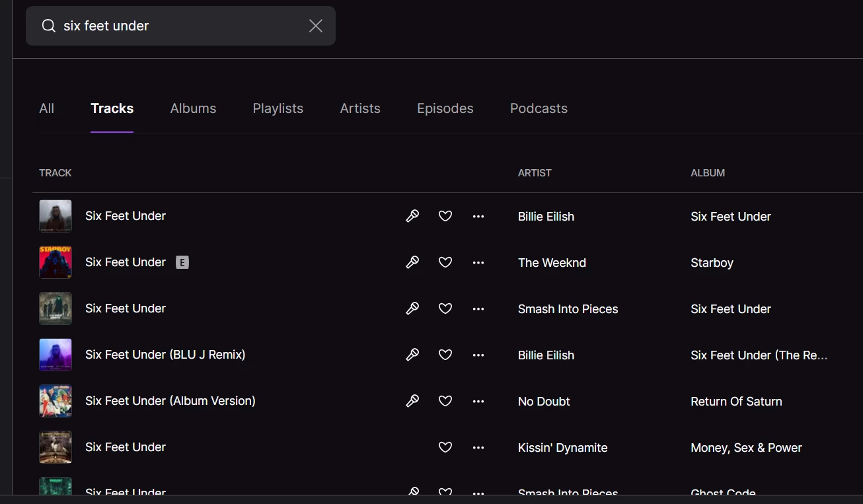The height and width of the screenshot is (504, 863).
Task: Switch to the Playlists tab
Action: (278, 108)
